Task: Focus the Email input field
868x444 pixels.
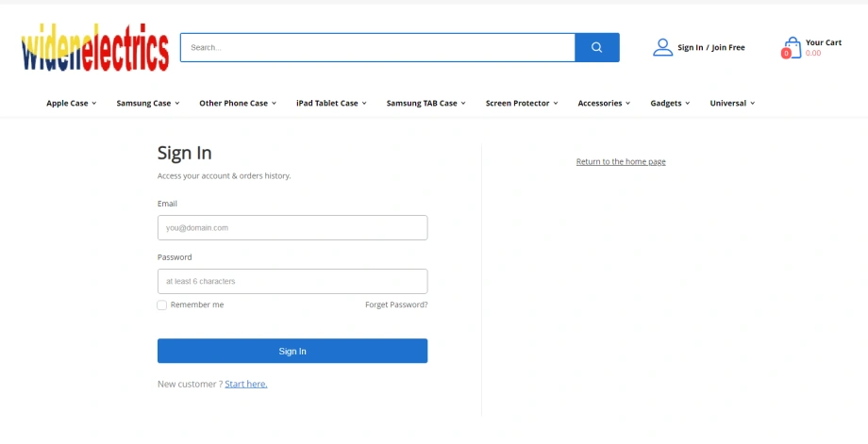Action: [292, 228]
